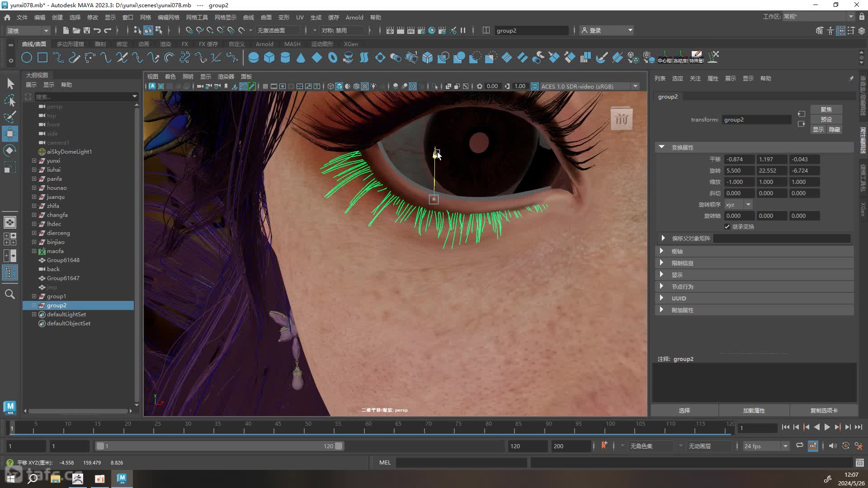The image size is (868, 488).
Task: Click the 复制选项卡 button
Action: (x=824, y=410)
